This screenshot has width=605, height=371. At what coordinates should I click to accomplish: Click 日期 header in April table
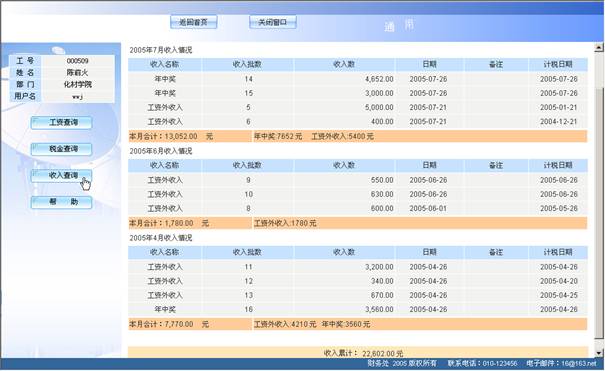[429, 252]
